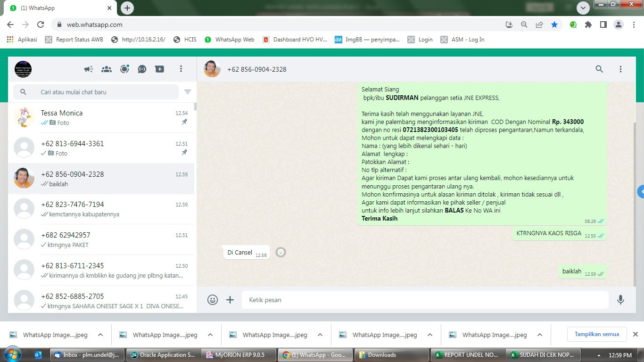The height and width of the screenshot is (362, 644).
Task: Open the Chrome side panel
Action: pos(603,25)
